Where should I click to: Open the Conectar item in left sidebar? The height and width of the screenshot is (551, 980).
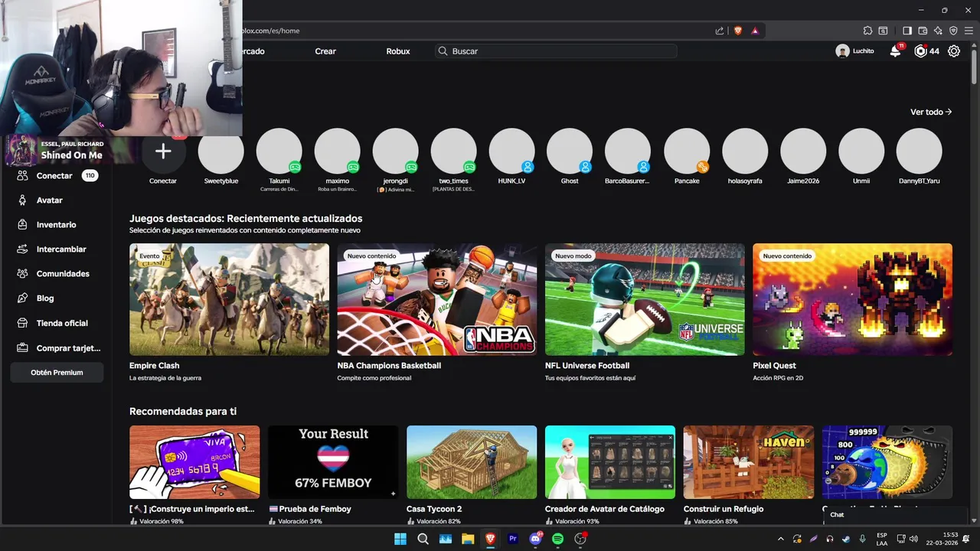point(56,175)
